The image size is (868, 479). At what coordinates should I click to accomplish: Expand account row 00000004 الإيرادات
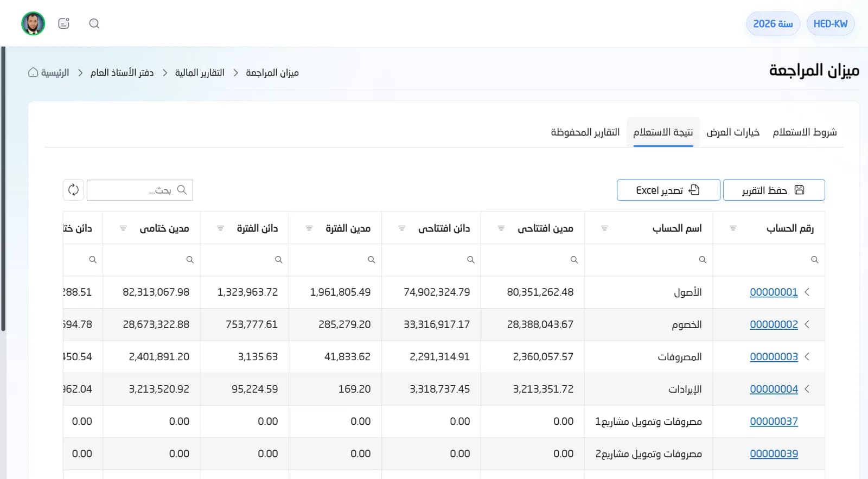807,389
